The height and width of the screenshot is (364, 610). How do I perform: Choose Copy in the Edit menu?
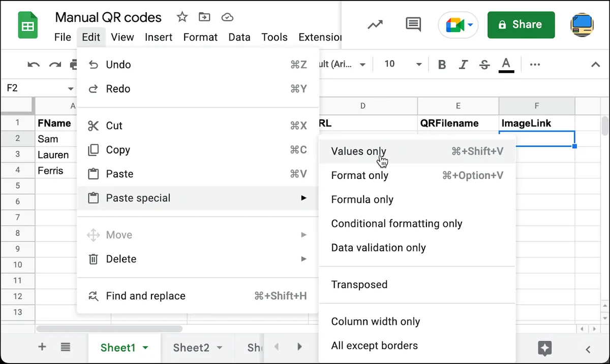[x=198, y=150]
